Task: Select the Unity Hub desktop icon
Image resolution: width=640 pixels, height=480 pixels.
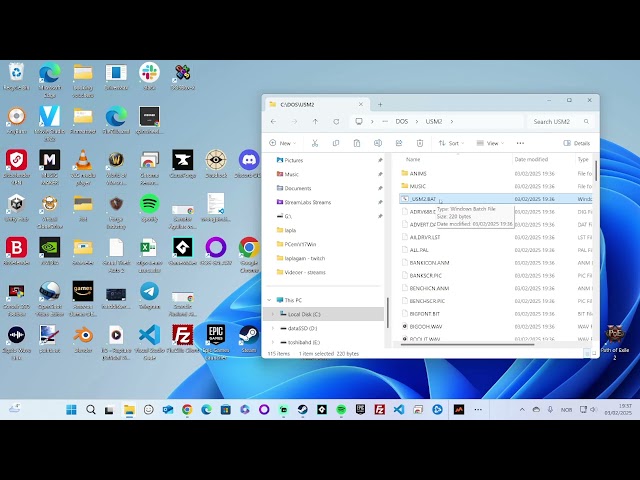Action: click(x=16, y=208)
